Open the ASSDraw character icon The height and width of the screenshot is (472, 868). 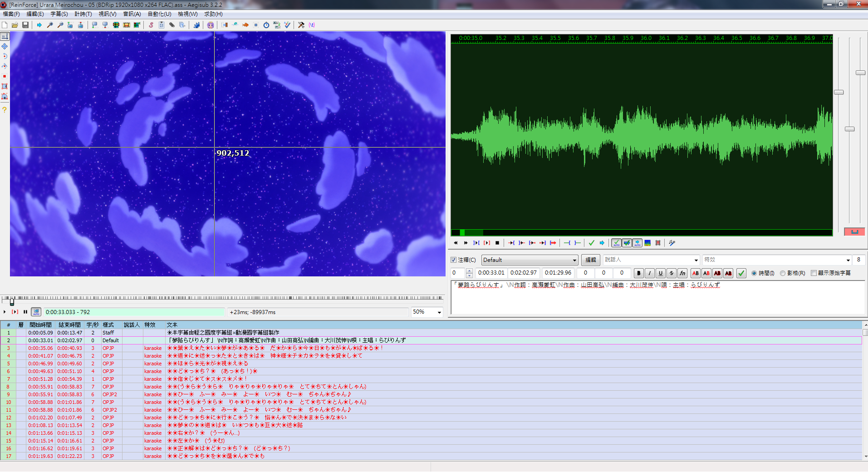point(211,25)
